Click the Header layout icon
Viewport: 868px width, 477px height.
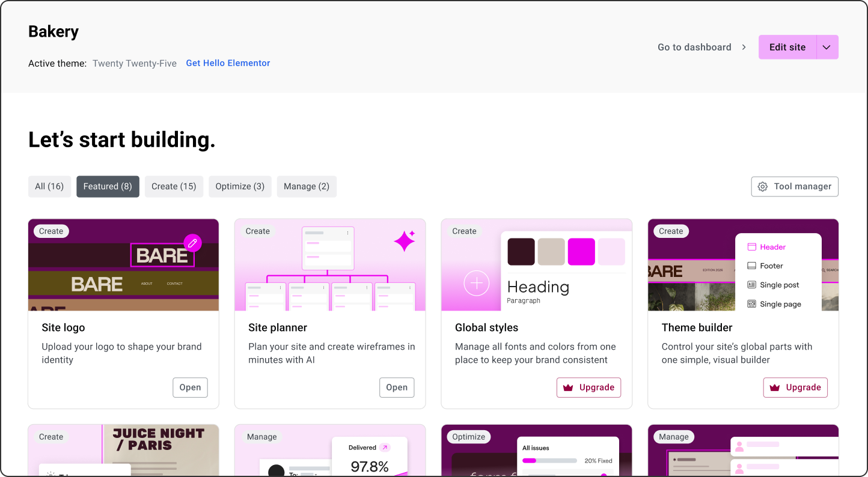click(x=751, y=247)
